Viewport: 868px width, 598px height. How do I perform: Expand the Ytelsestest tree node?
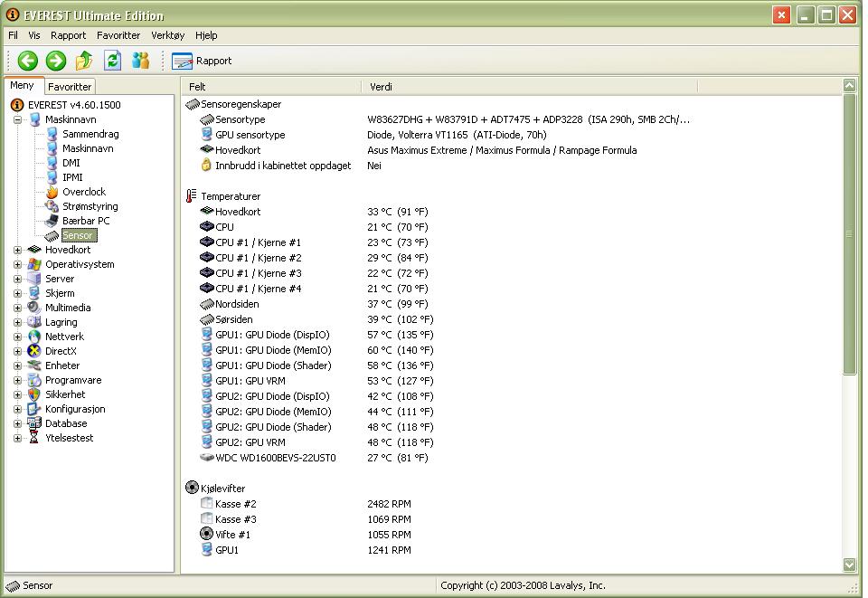[18, 438]
